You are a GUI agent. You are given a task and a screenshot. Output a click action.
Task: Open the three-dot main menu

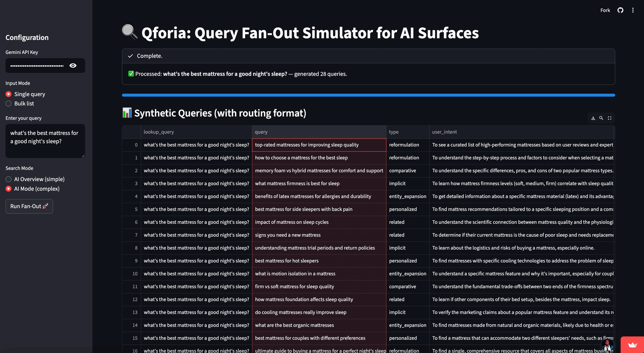(x=633, y=10)
